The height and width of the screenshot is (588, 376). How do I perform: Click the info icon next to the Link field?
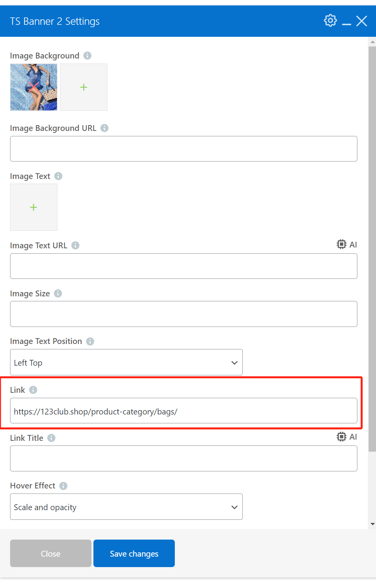click(33, 390)
